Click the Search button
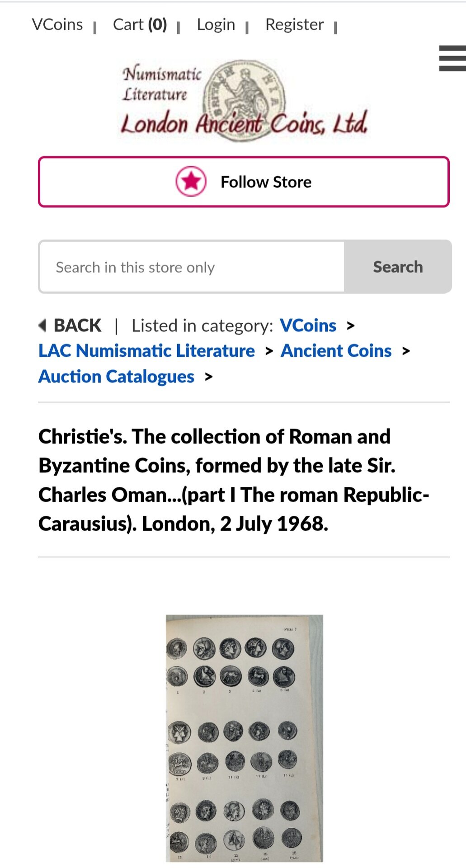Viewport: 466px width, 868px height. [398, 267]
